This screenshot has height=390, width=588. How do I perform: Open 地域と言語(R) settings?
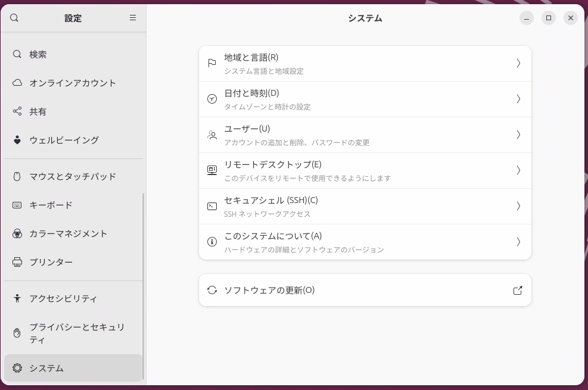coord(365,63)
